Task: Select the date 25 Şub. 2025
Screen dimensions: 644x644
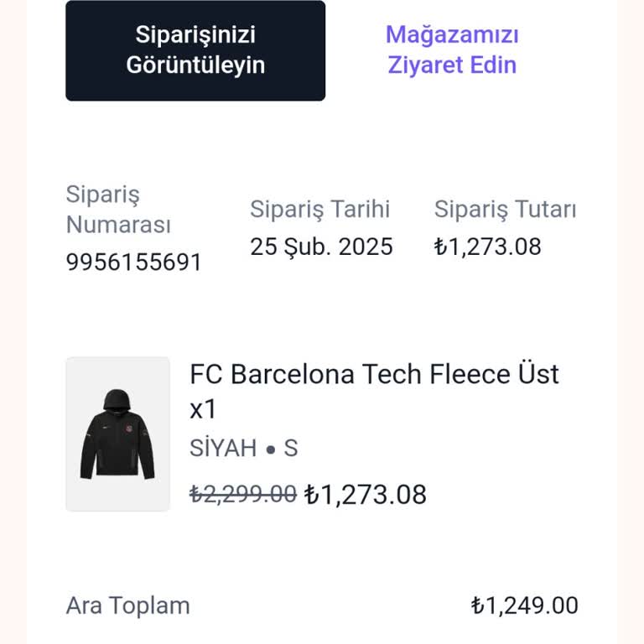Action: (321, 247)
